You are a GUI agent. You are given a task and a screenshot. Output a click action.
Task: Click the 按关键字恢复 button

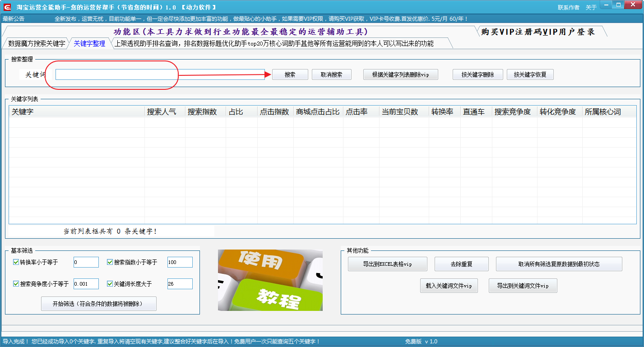530,74
